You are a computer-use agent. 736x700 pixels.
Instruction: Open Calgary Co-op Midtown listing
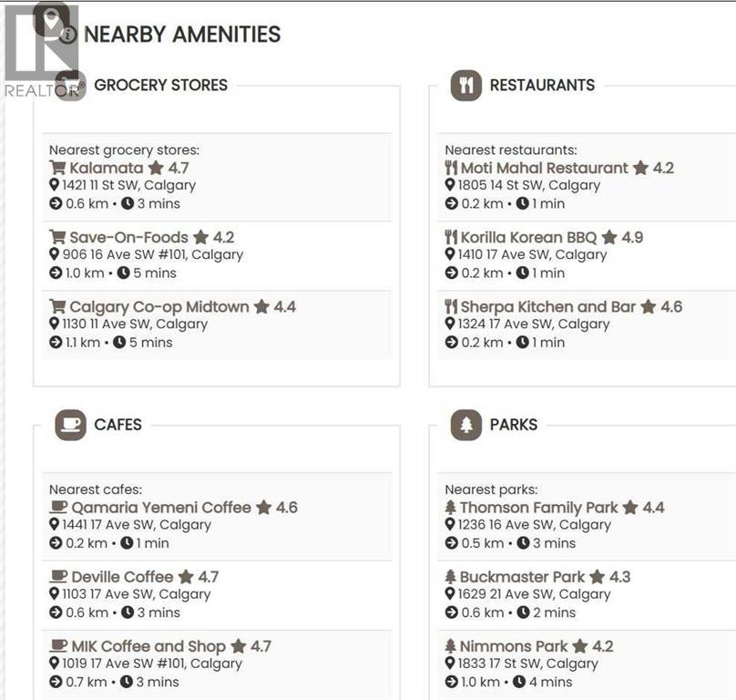(159, 307)
